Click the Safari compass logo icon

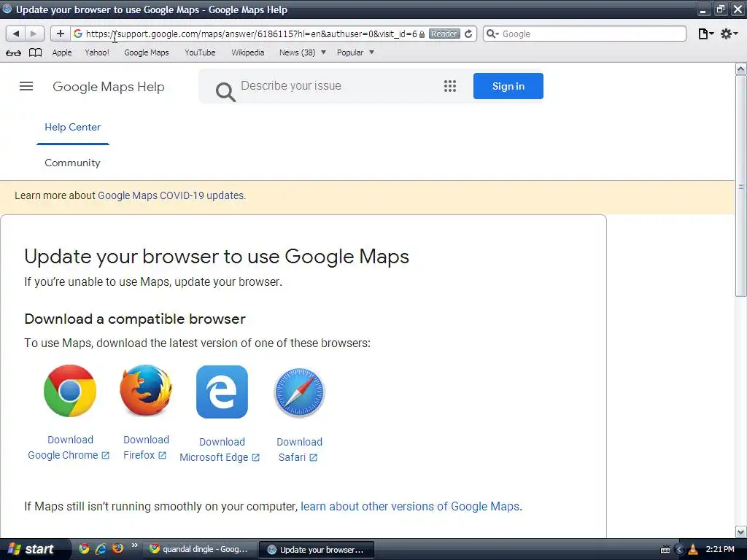click(x=299, y=392)
